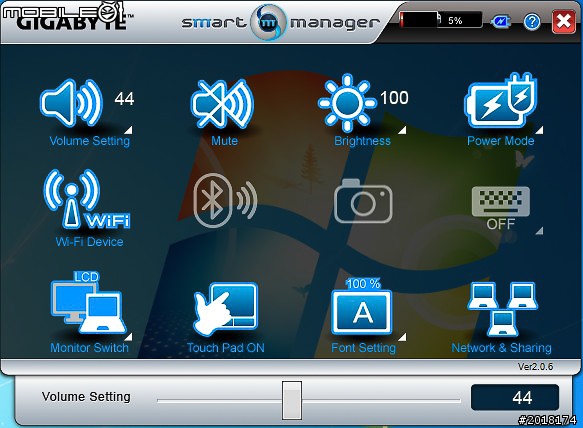Click the 'Mute' label text
The height and width of the screenshot is (428, 583).
(x=225, y=141)
